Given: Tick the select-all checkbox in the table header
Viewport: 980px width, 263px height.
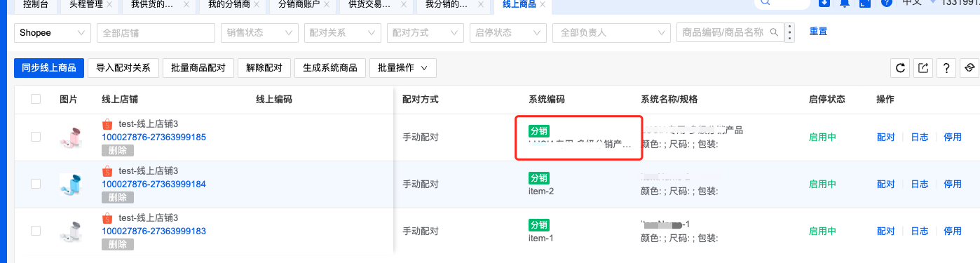Looking at the screenshot, I should [x=36, y=100].
